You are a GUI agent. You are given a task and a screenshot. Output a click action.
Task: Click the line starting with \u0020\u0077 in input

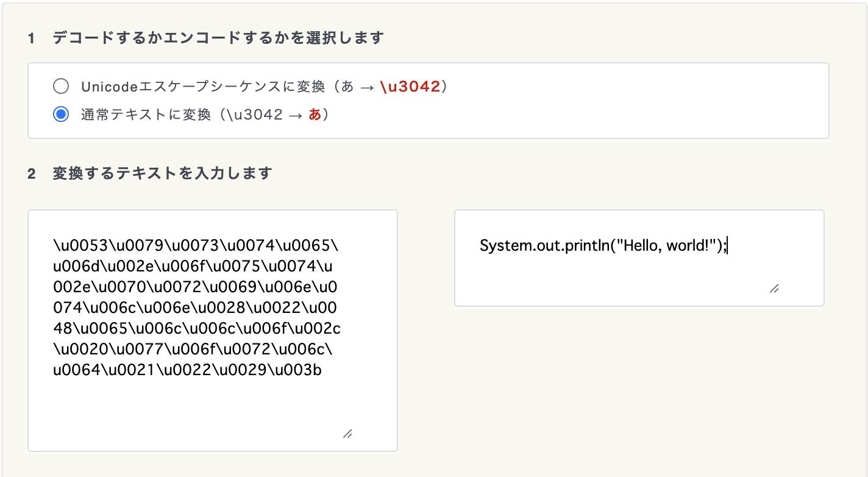coord(195,350)
